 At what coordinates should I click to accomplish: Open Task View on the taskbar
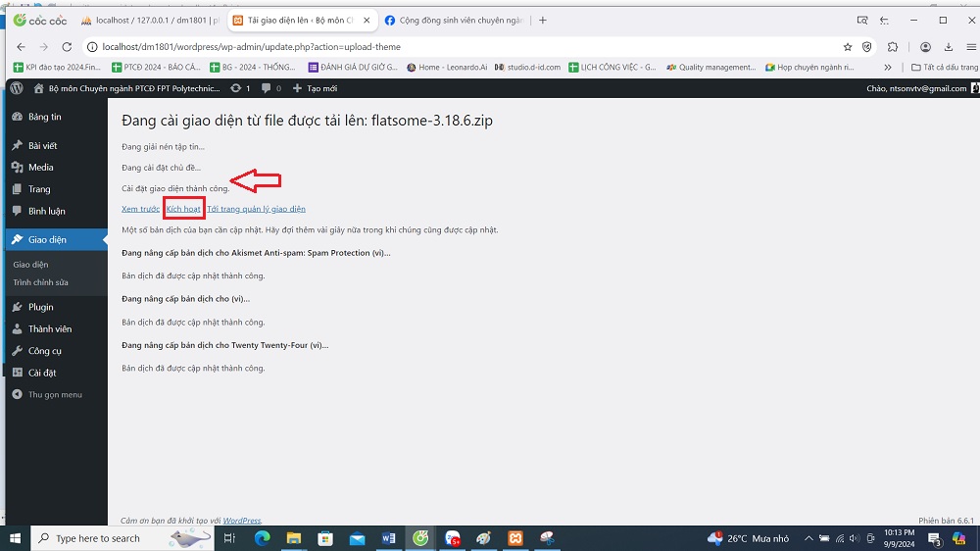tap(229, 538)
